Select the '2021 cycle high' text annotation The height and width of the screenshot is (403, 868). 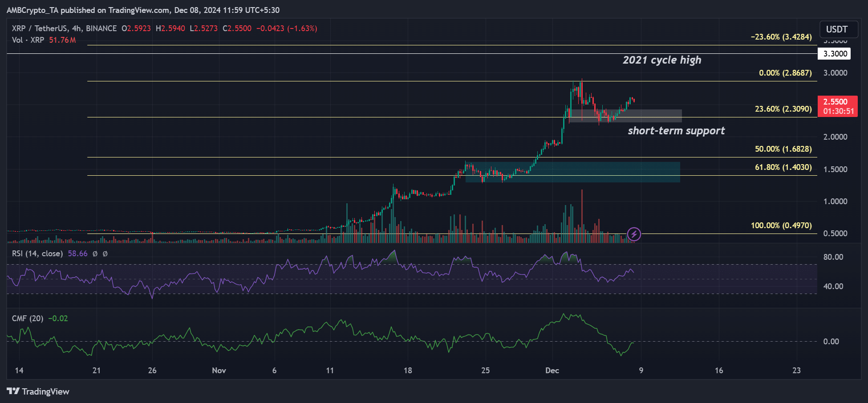tap(661, 60)
